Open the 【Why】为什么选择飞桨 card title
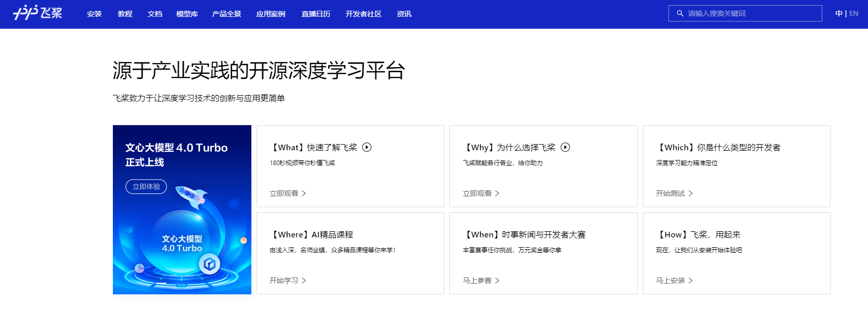Viewport: 868px width, 321px height. (x=509, y=148)
